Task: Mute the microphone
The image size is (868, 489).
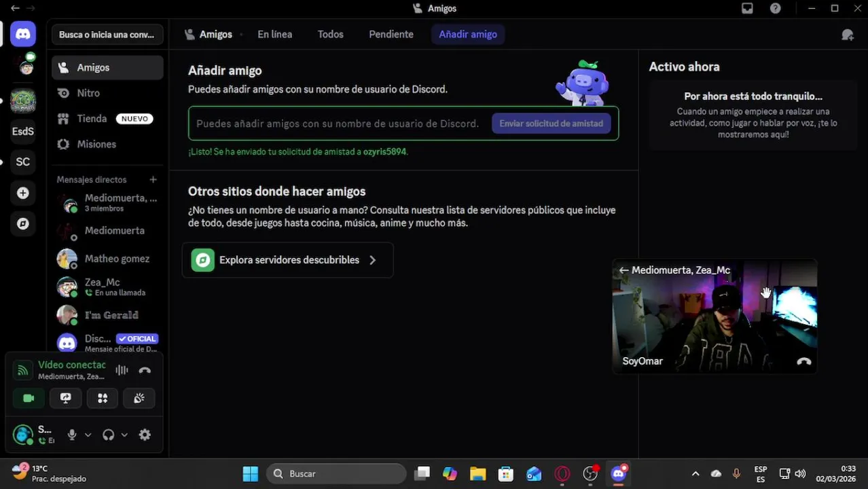Action: [71, 435]
